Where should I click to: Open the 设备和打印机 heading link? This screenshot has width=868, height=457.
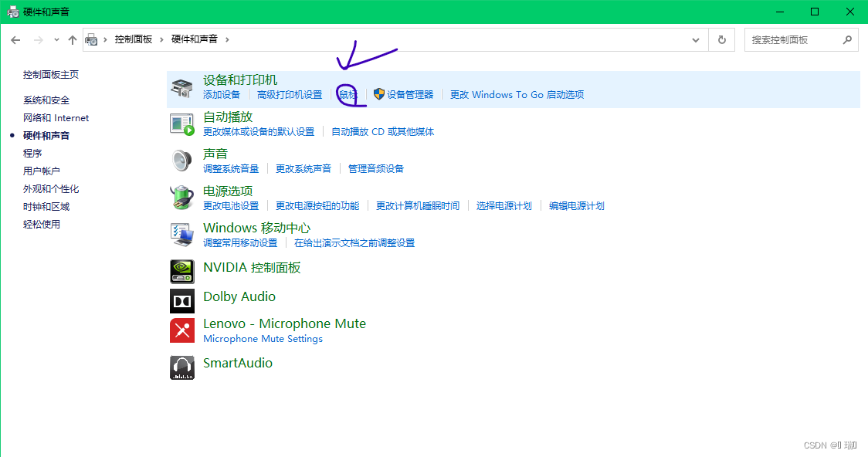point(240,80)
